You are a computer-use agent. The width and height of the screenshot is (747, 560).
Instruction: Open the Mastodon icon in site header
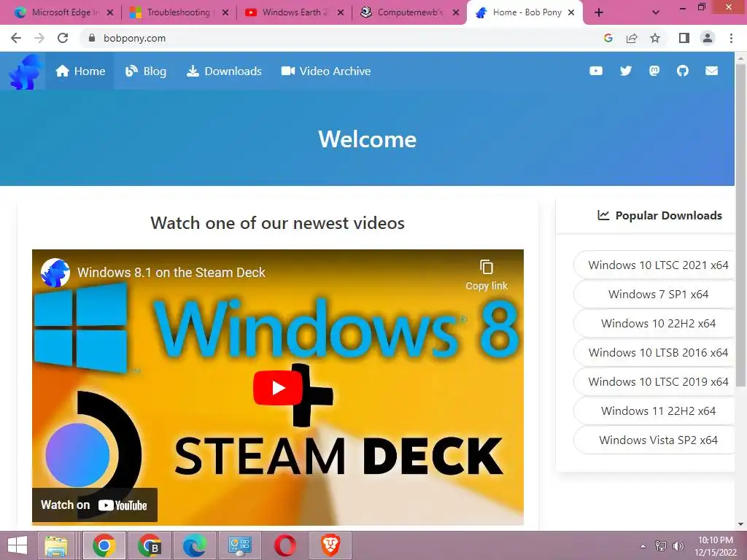coord(654,71)
